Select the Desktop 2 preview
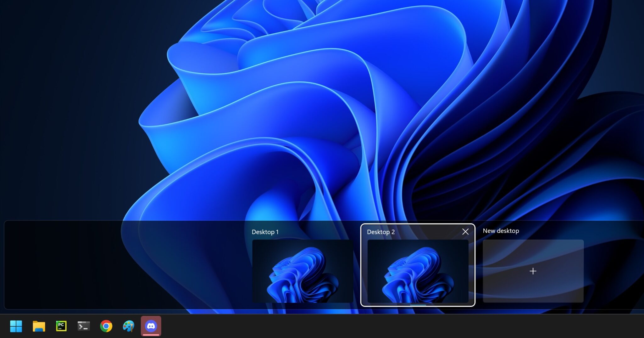This screenshot has height=338, width=644. point(418,271)
